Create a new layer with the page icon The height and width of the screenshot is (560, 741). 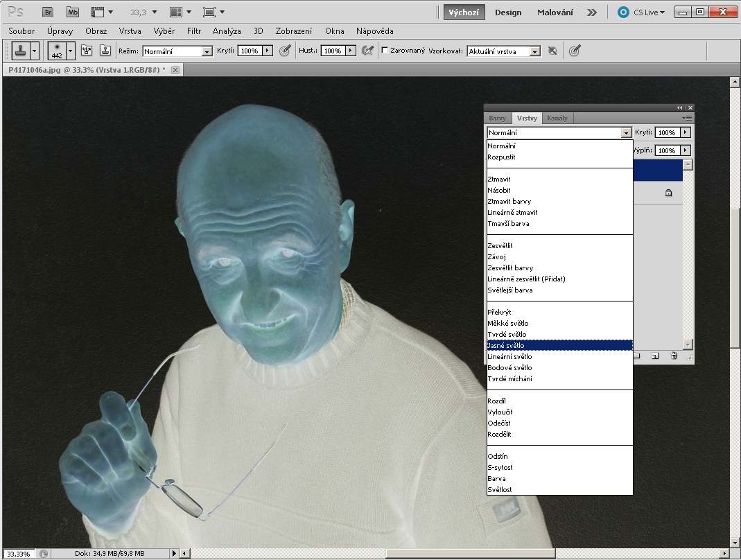click(655, 356)
